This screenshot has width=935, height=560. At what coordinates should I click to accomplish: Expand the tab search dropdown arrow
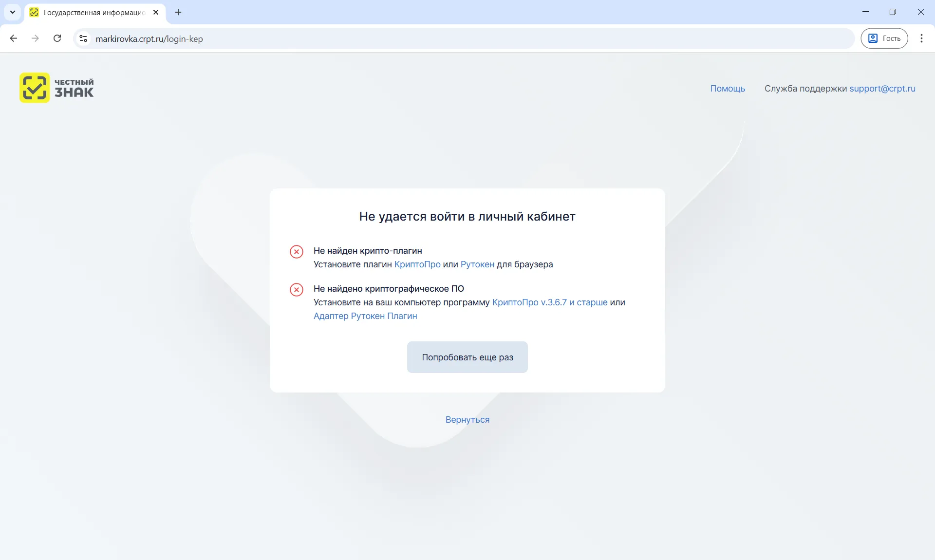13,12
